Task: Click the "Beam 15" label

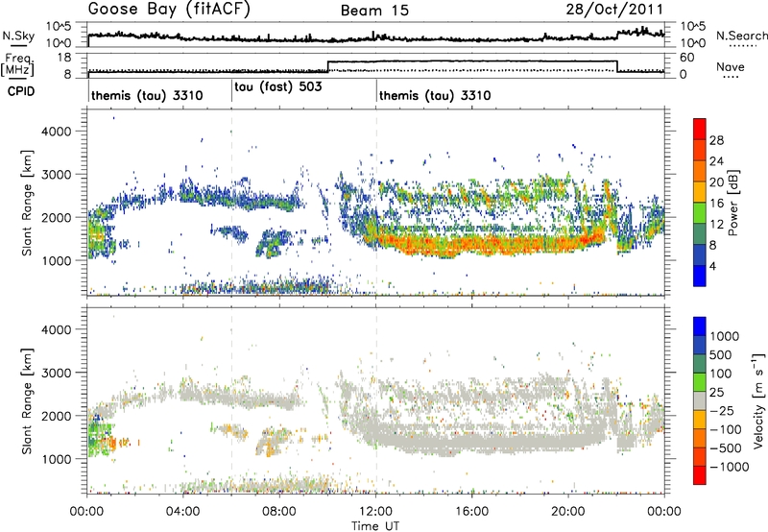Action: click(x=374, y=11)
